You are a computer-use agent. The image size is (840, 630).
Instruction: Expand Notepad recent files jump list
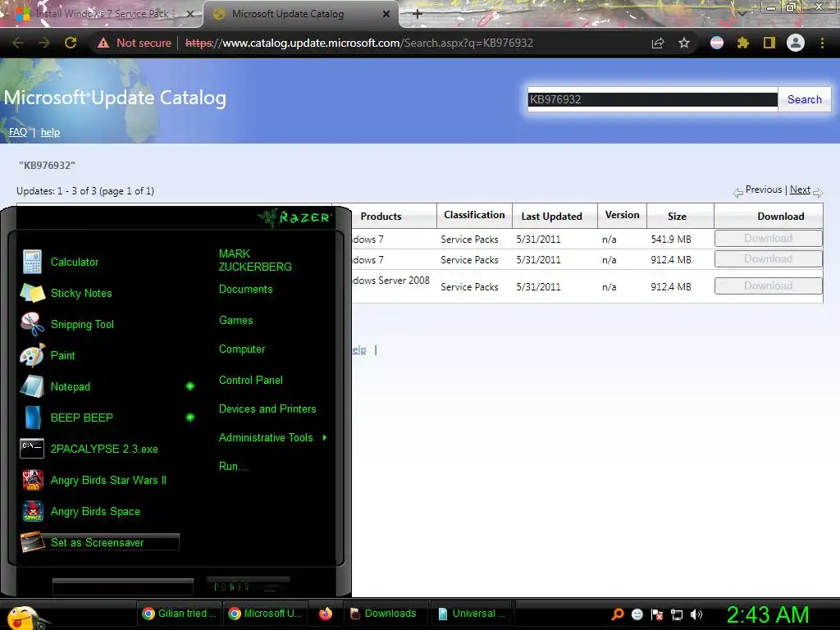point(190,386)
